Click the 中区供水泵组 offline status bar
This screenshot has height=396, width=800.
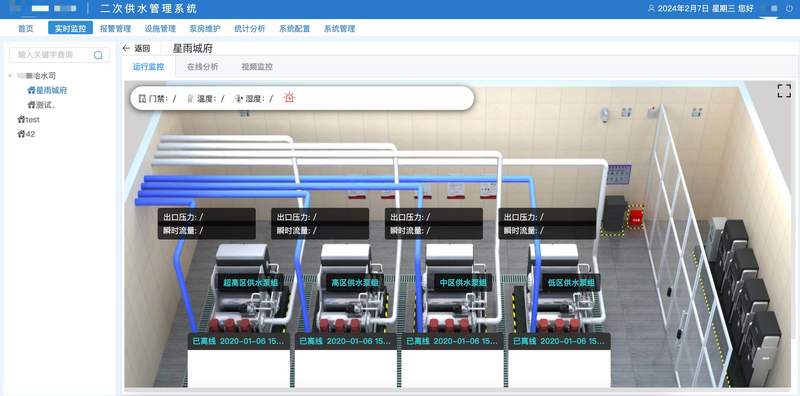pos(453,341)
